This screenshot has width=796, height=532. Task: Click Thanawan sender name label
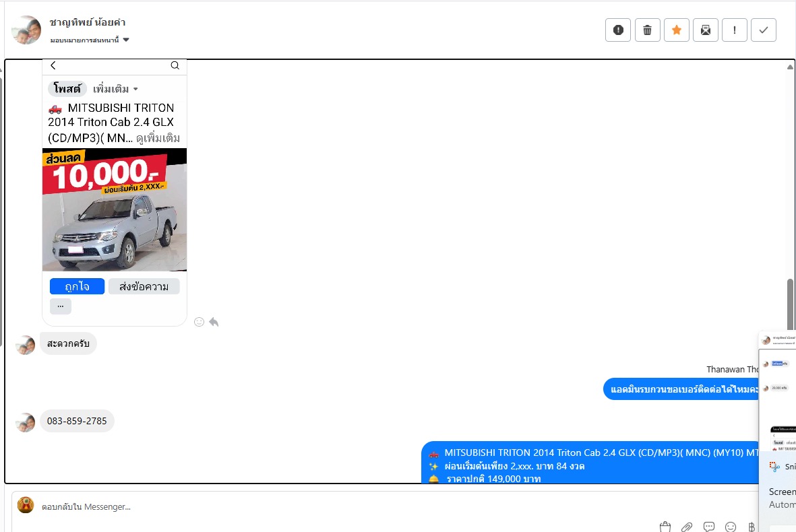pos(733,369)
